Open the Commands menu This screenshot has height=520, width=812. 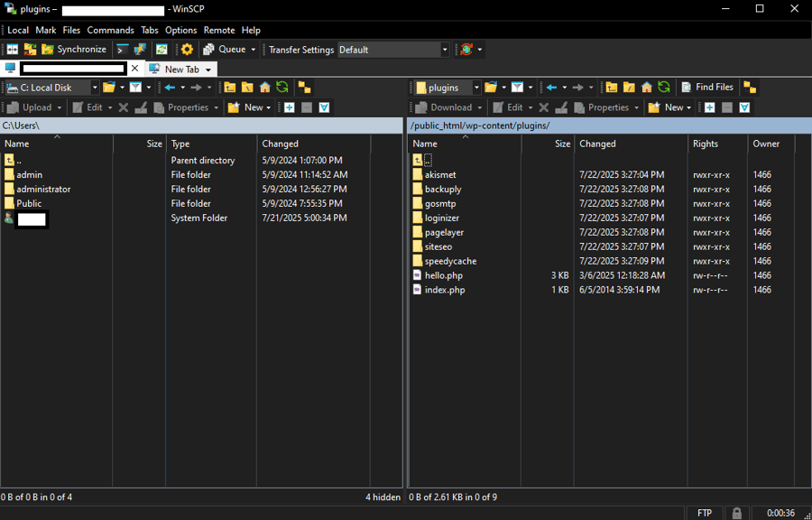coord(110,30)
